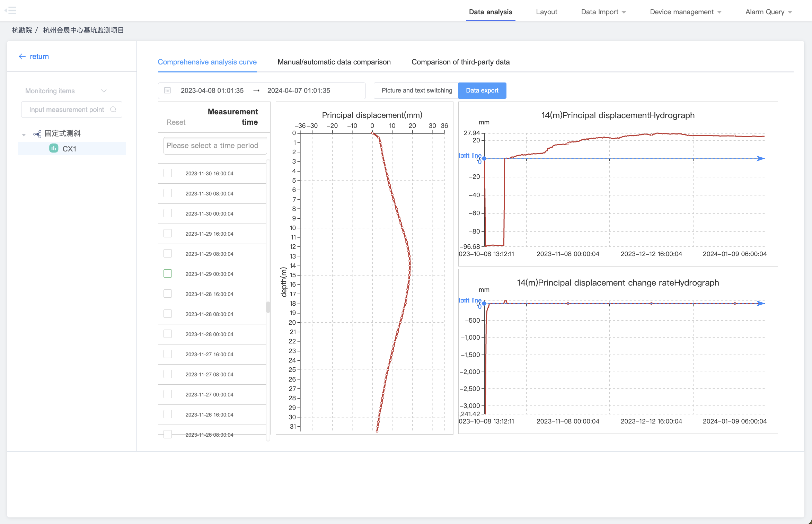The width and height of the screenshot is (812, 524).
Task: Switch to Comparison of third-party data tab
Action: tap(460, 62)
